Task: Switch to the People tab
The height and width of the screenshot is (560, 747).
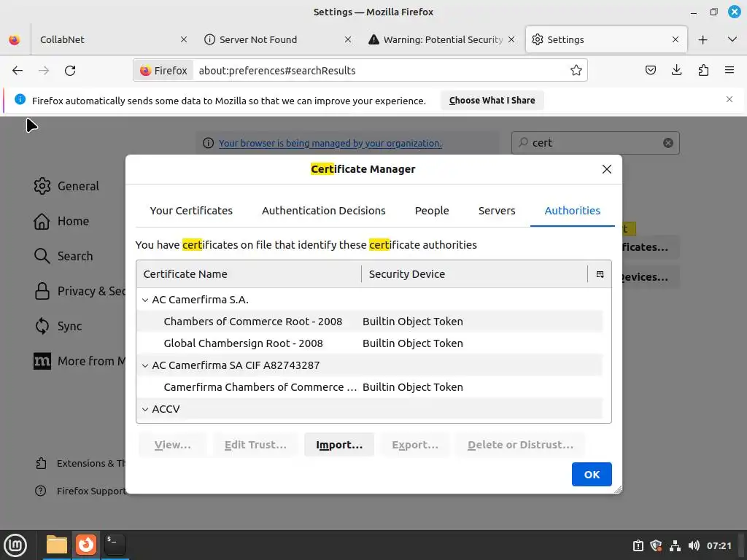Action: coord(432,211)
